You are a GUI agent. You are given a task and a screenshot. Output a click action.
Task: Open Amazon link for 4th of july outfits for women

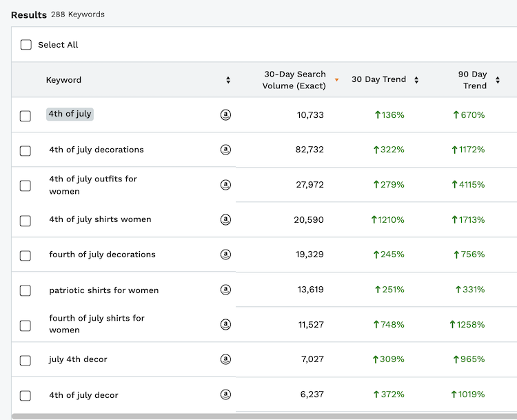(225, 185)
